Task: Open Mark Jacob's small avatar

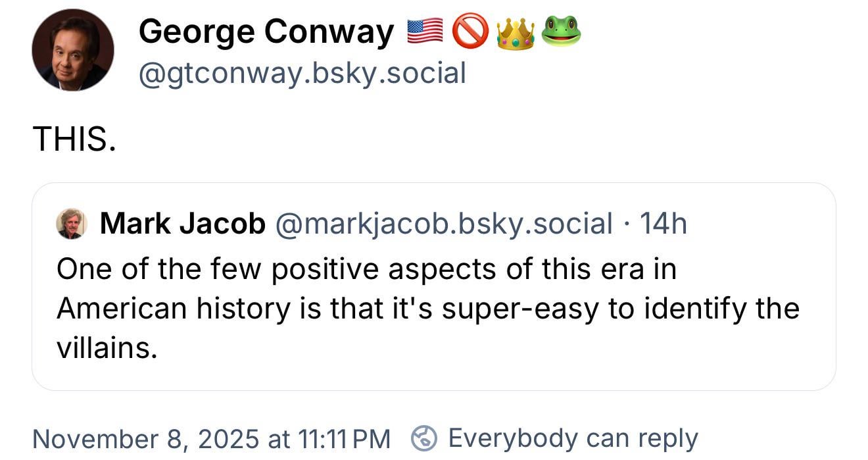Action: click(x=72, y=224)
